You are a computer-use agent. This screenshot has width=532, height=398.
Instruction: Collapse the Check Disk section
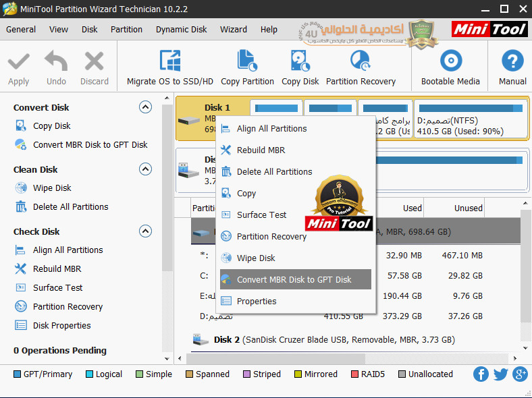(x=145, y=231)
